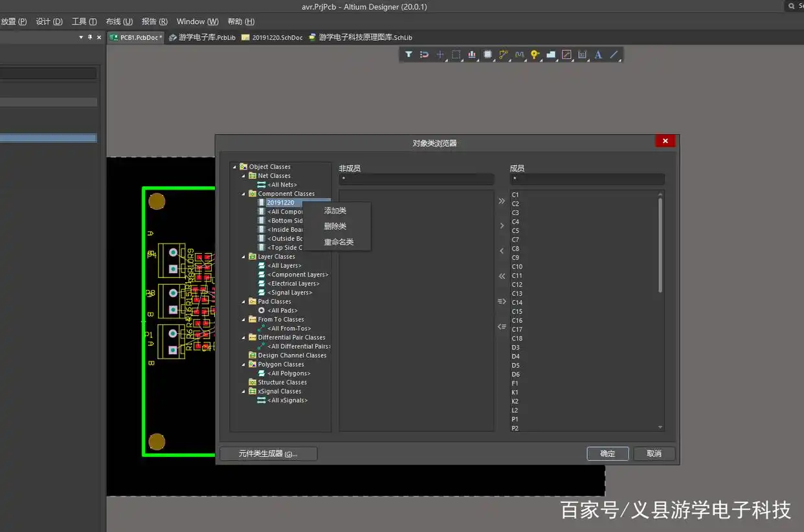Screen dimensions: 804x532
Task: Collapse the Layer Classes tree node
Action: (244, 257)
